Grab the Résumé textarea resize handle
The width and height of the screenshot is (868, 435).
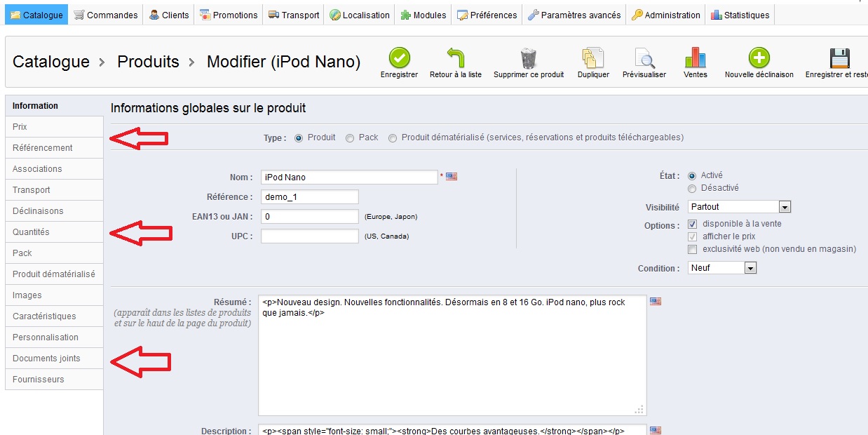(x=639, y=409)
